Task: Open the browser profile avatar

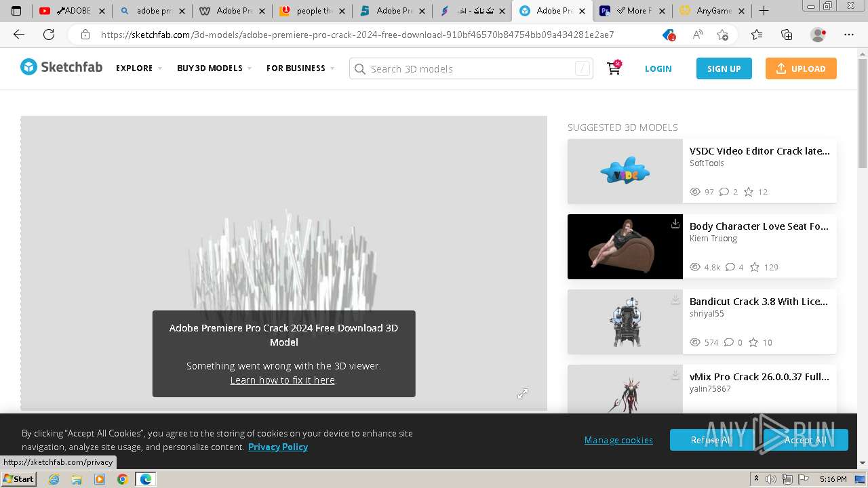Action: (818, 35)
